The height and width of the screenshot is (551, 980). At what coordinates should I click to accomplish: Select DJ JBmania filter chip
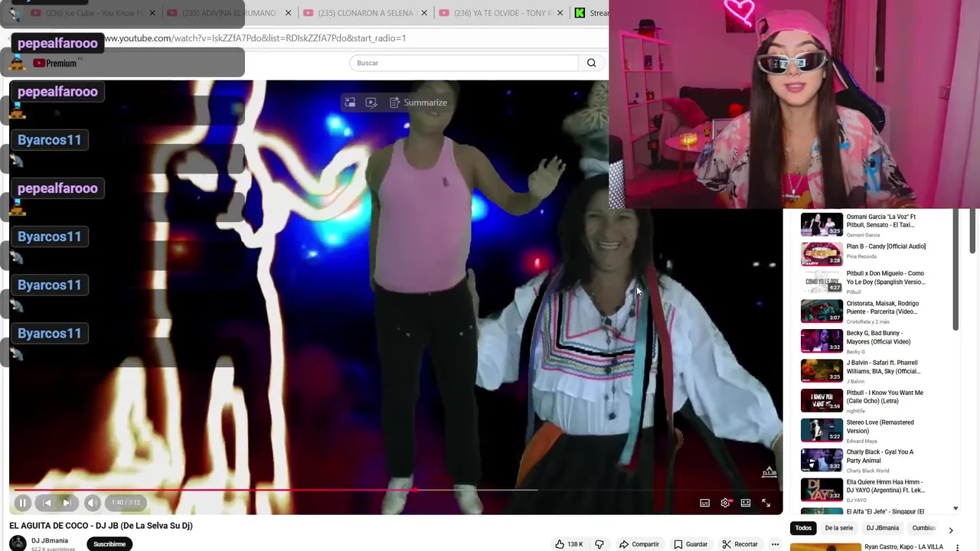[883, 528]
